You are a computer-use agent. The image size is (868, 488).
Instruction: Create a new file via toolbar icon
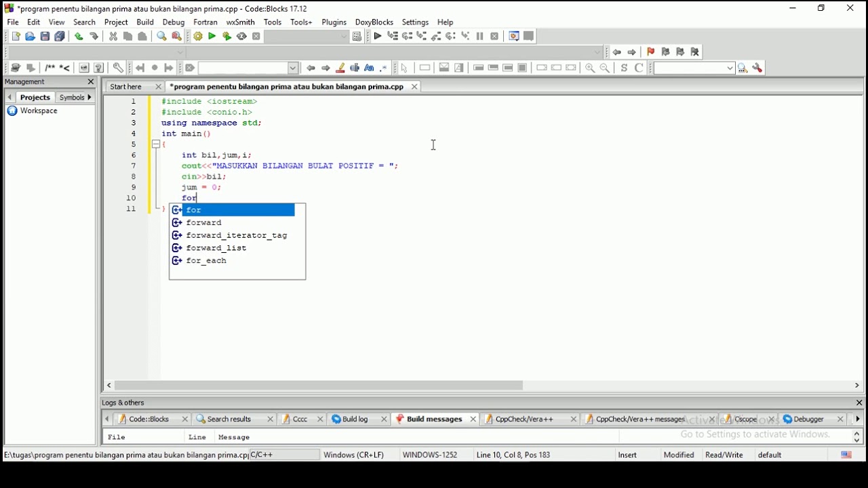point(16,37)
